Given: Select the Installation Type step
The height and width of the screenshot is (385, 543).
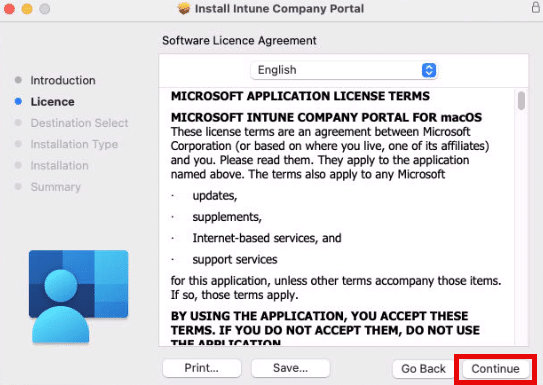Looking at the screenshot, I should pyautogui.click(x=74, y=144).
